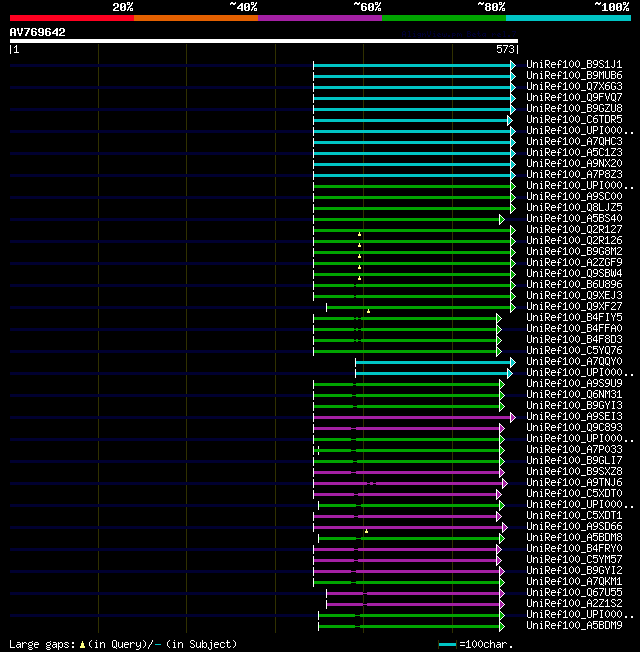The width and height of the screenshot is (640, 652).
Task: Select the UniRef100_B6U896 hit name
Action: click(574, 284)
